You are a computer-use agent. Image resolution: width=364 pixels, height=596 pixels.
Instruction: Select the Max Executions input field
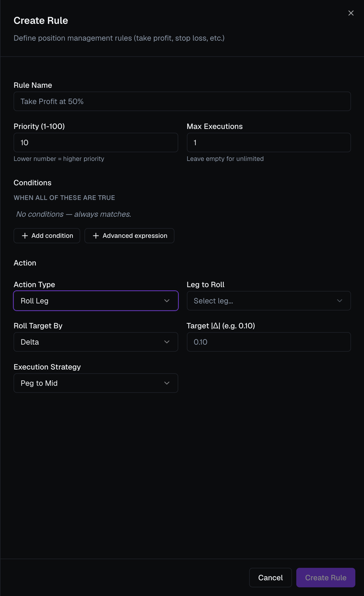[269, 142]
